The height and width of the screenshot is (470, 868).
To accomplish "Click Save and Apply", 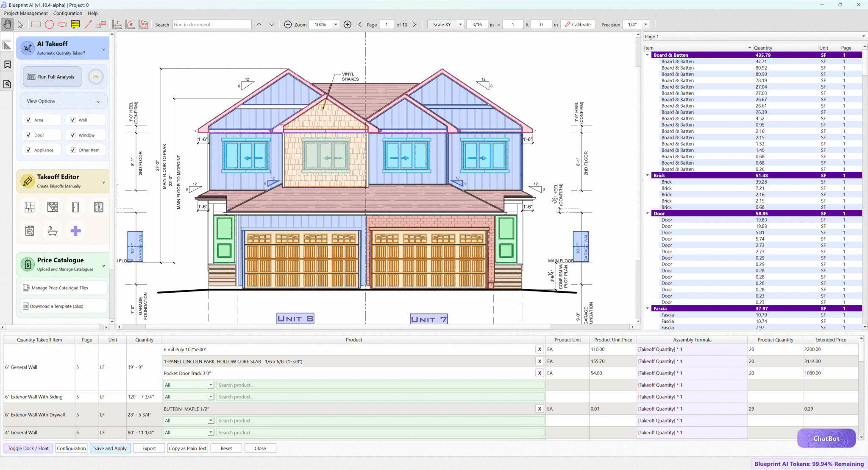I will tap(110, 448).
